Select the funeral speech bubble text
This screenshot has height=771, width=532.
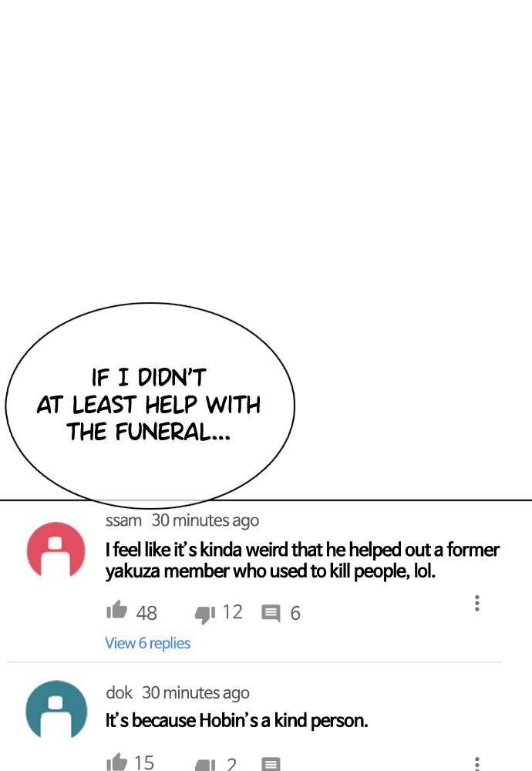click(x=149, y=406)
